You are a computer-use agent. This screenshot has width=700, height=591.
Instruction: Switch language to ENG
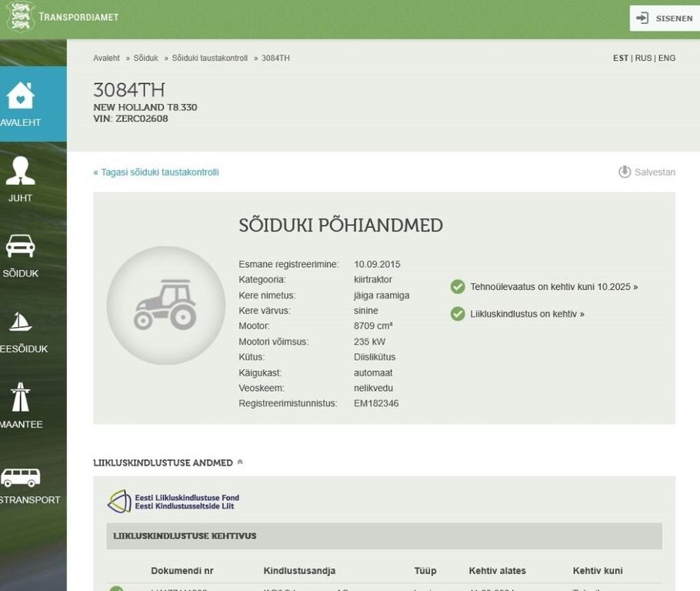coord(666,58)
